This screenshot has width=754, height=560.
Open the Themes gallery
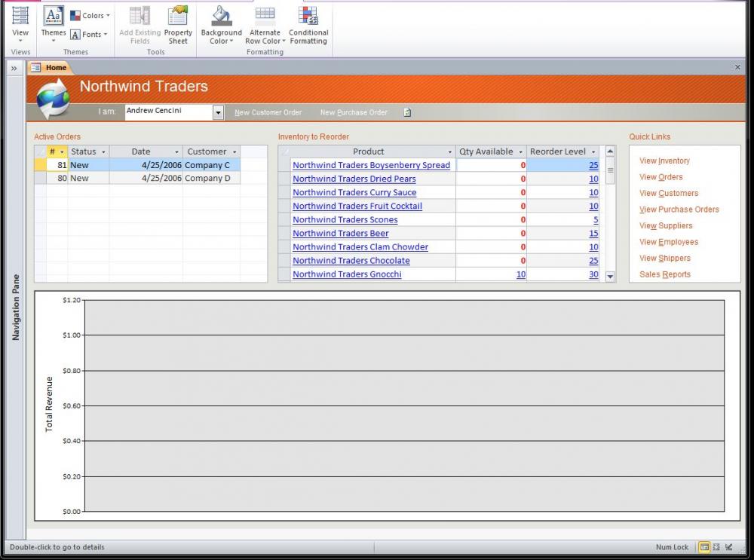(x=54, y=23)
